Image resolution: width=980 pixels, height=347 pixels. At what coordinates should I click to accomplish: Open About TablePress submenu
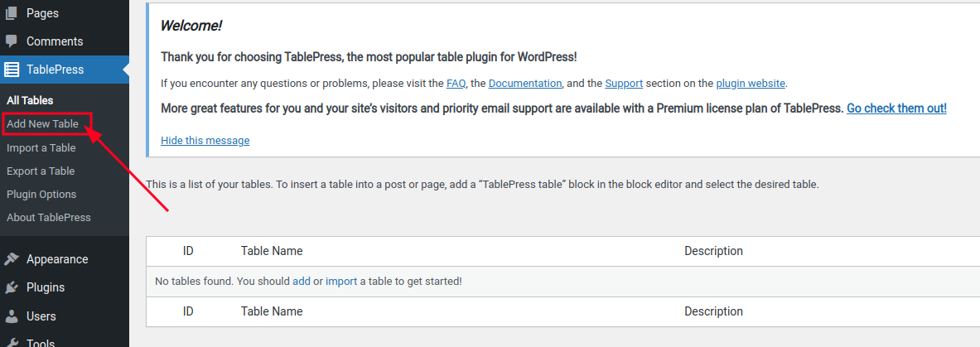(x=49, y=218)
